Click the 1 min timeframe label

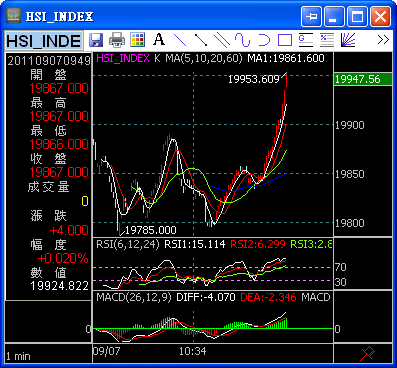click(18, 356)
